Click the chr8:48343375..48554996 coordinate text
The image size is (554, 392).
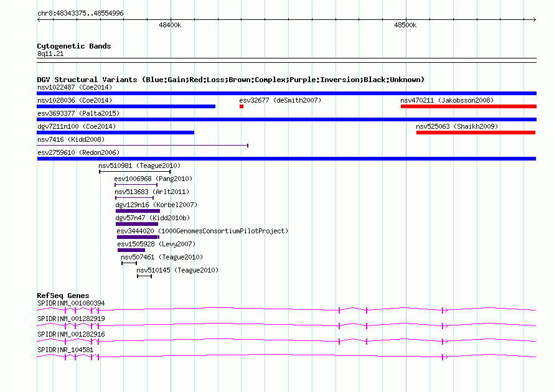80,14
